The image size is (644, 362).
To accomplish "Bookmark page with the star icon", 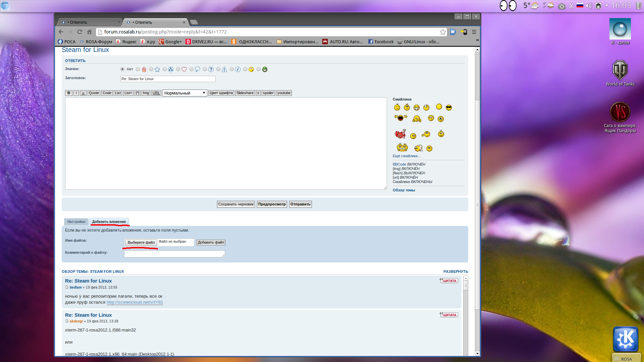I will tap(443, 32).
